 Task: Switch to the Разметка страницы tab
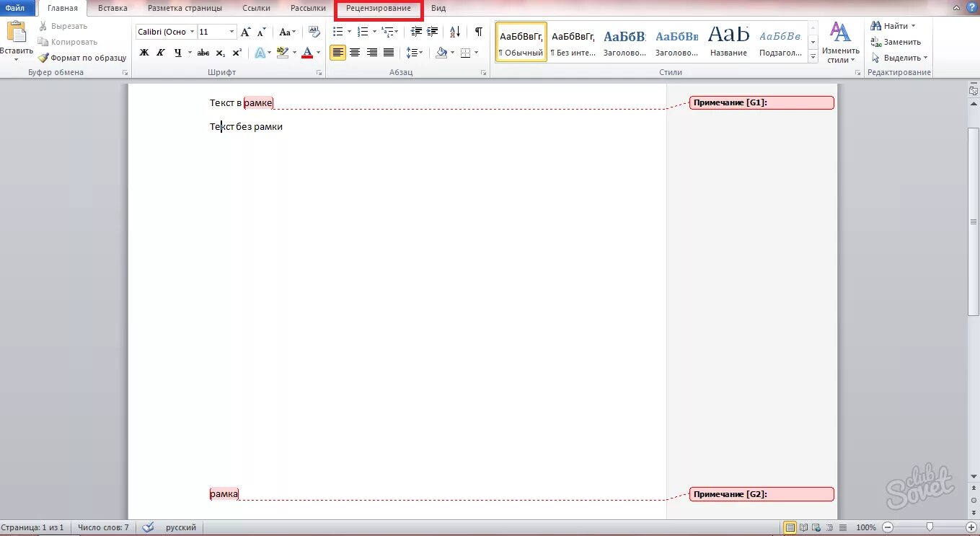click(x=185, y=8)
